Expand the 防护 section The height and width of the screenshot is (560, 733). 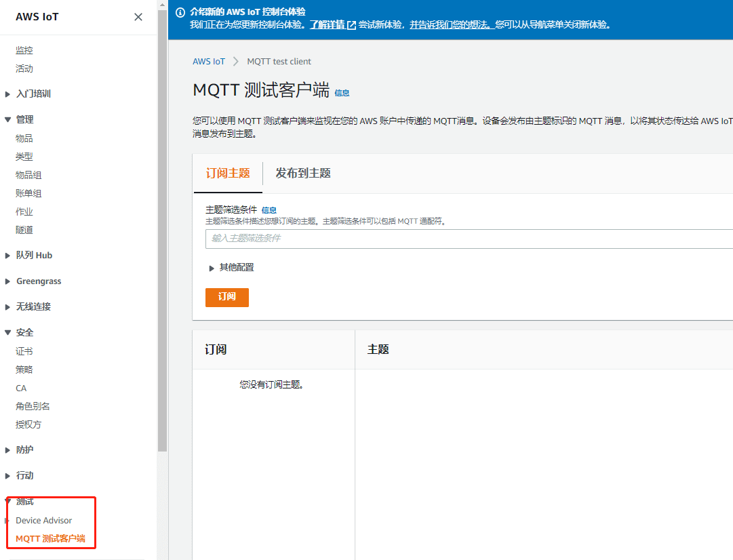20,449
